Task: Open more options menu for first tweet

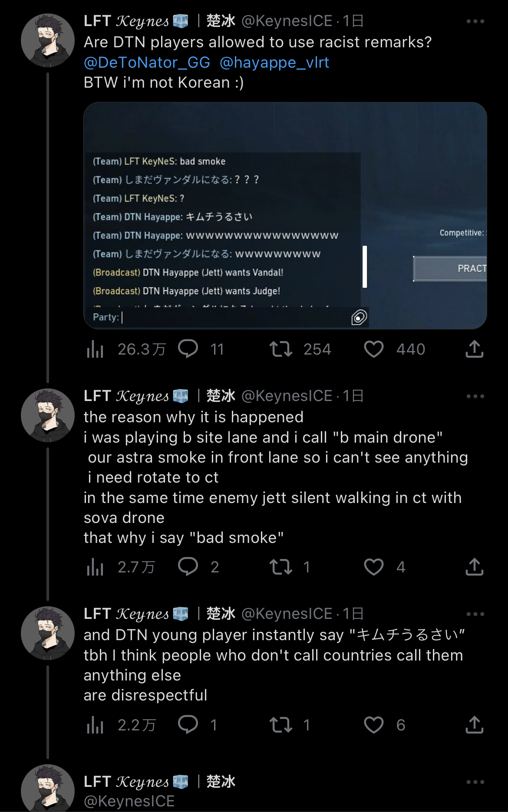Action: tap(475, 21)
